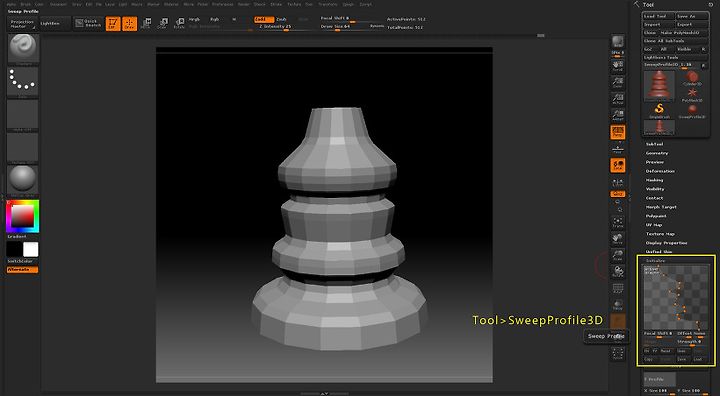Toggle the PolyF wireframe icon

click(x=618, y=289)
